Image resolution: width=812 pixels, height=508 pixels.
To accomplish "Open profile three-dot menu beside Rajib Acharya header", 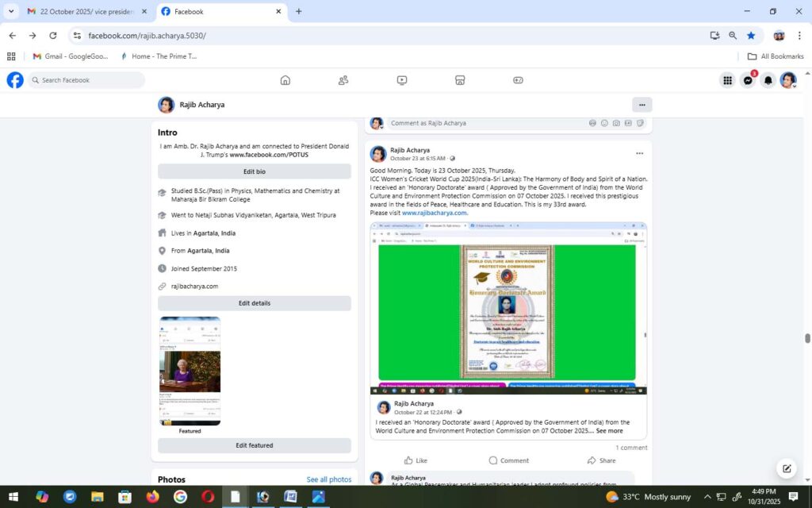I will point(642,105).
